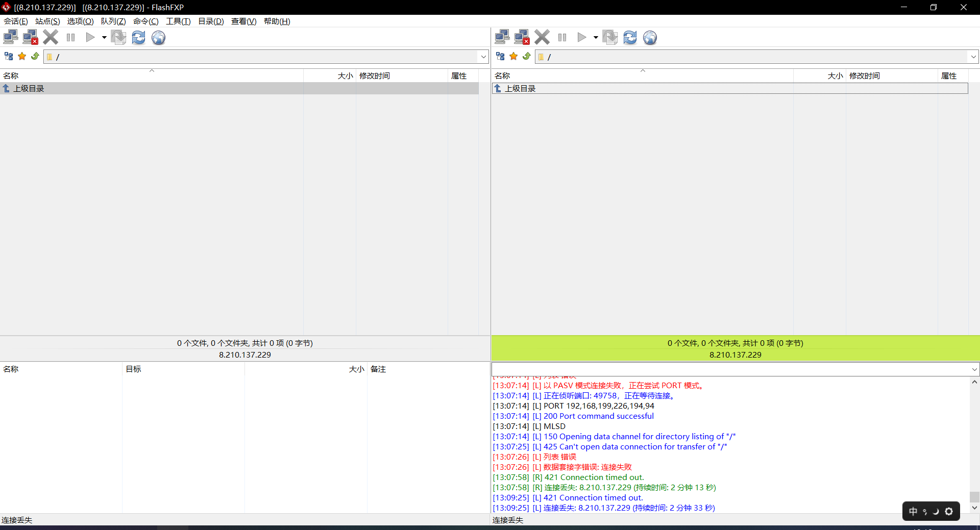This screenshot has height=530, width=980.
Task: Click the right pane Disconnect icon
Action: (x=522, y=37)
